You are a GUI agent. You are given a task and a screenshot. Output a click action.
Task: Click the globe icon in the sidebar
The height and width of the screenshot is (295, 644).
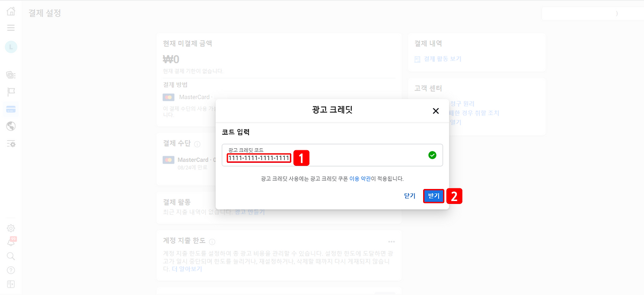(10, 127)
